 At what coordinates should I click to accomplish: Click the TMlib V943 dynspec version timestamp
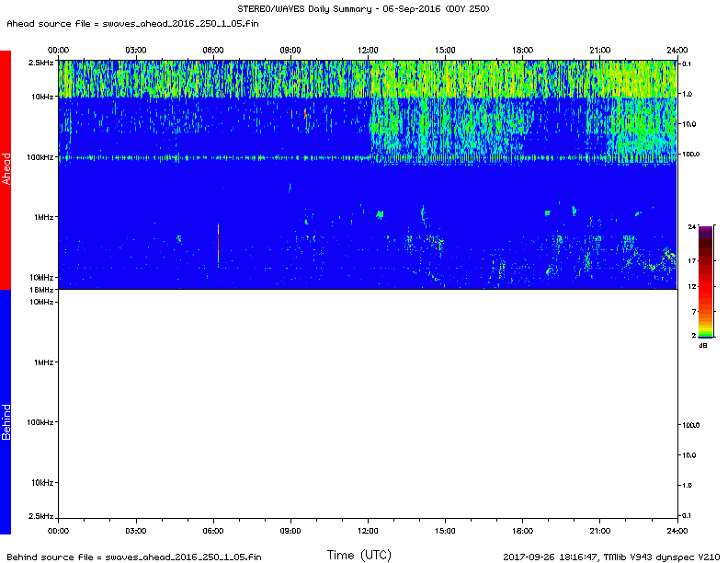click(610, 557)
